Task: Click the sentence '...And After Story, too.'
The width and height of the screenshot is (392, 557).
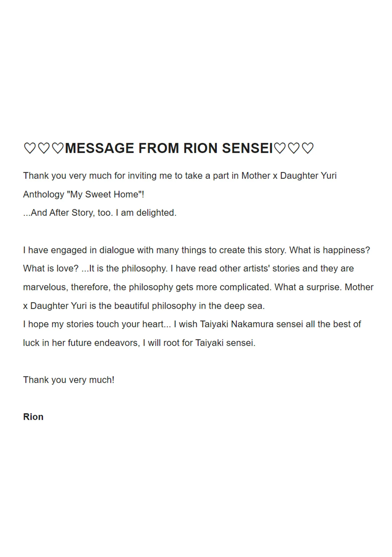Action: (68, 213)
